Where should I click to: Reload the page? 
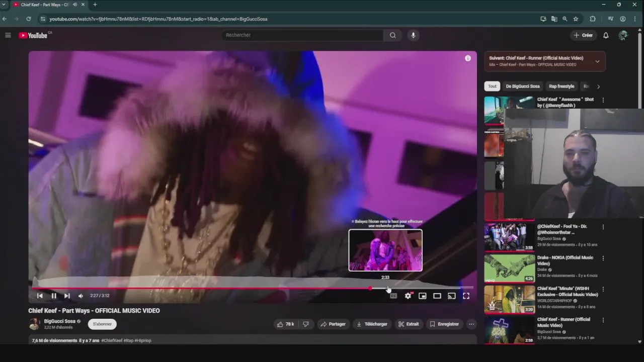click(28, 19)
